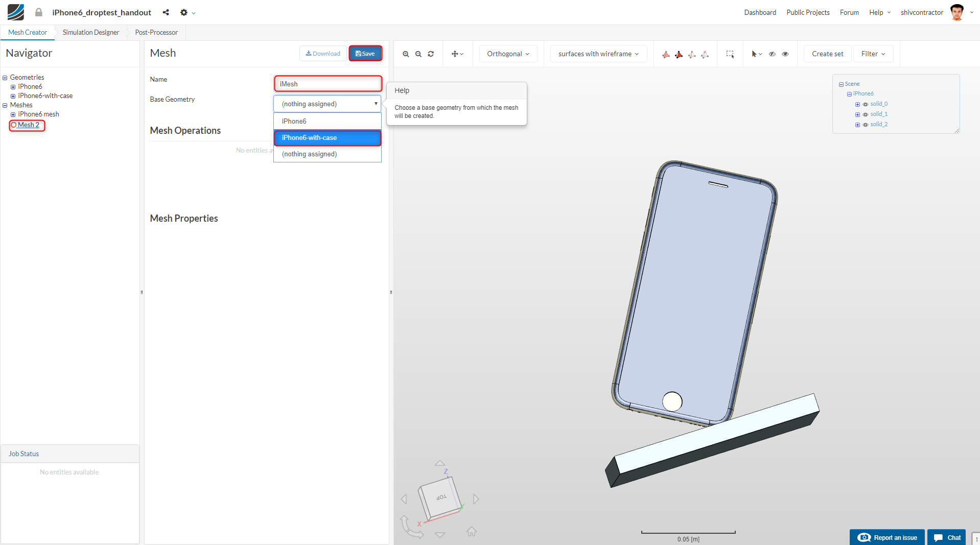This screenshot has width=980, height=545.
Task: Click the project lock icon
Action: point(38,12)
